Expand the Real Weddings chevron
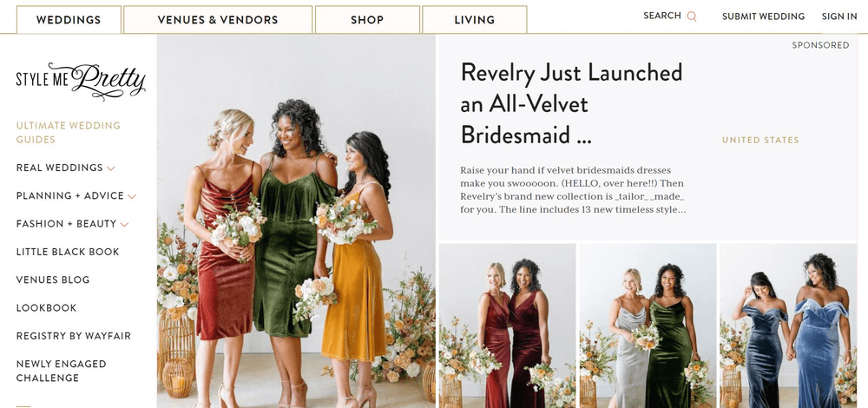Screen dimensions: 868x408 tap(111, 168)
